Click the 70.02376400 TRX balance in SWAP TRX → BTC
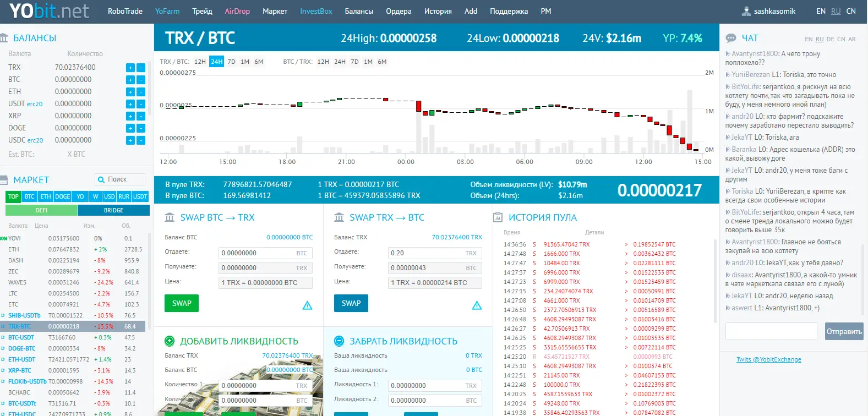Screen dimensions: 868x416 click(457, 237)
